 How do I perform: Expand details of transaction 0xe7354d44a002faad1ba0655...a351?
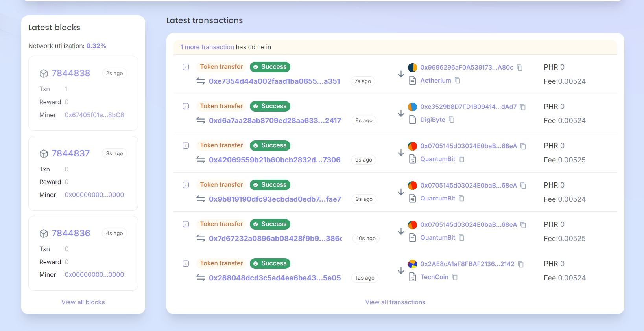click(186, 67)
